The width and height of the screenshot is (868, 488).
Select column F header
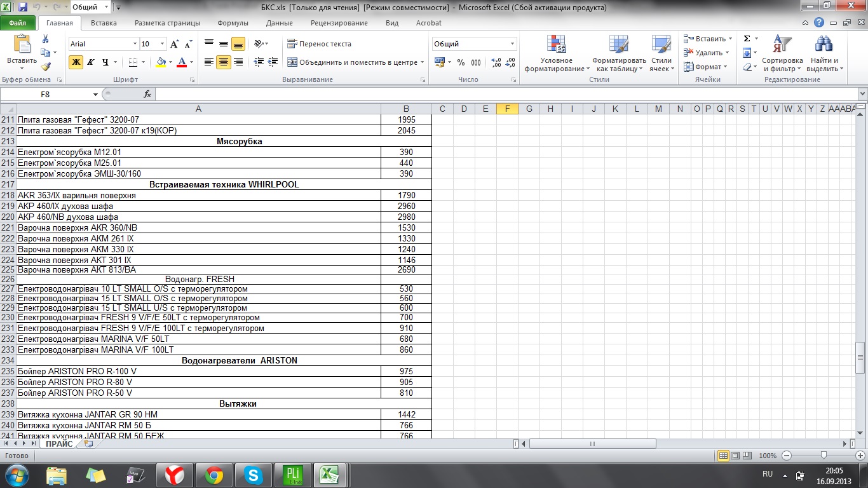tap(507, 109)
